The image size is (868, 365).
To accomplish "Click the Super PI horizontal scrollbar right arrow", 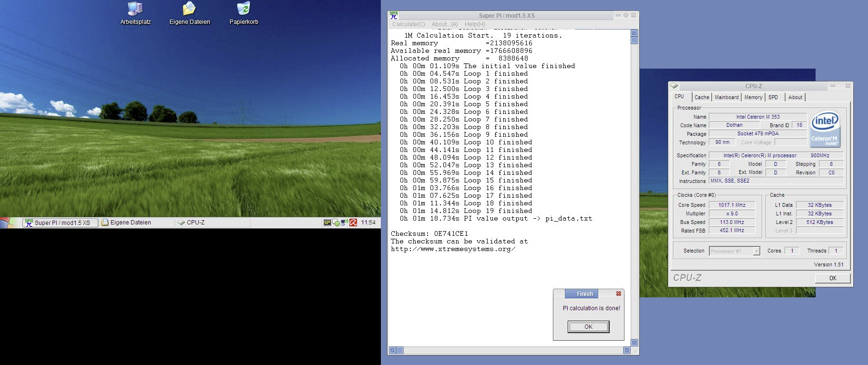I will pos(627,350).
